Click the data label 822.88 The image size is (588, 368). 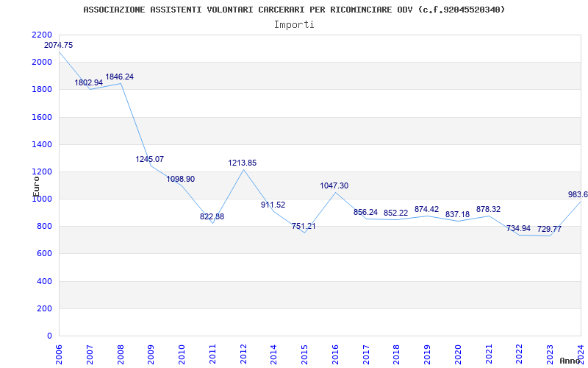point(212,216)
